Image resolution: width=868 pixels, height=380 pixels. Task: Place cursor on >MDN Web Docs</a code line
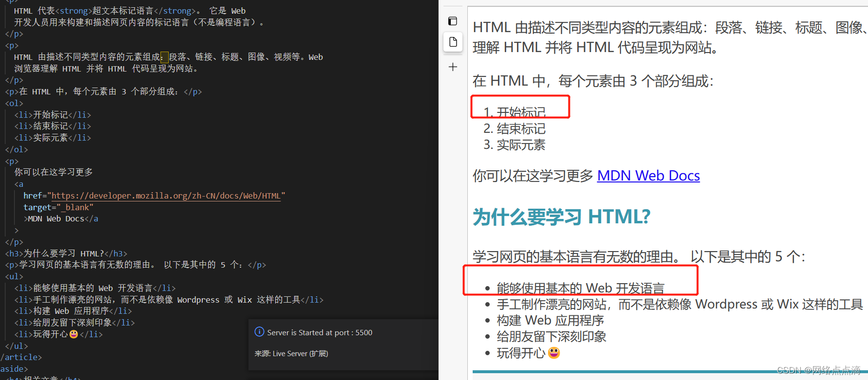click(61, 219)
